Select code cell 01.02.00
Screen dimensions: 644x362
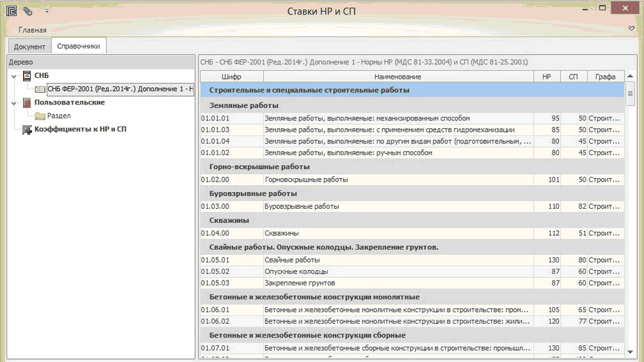(231, 180)
